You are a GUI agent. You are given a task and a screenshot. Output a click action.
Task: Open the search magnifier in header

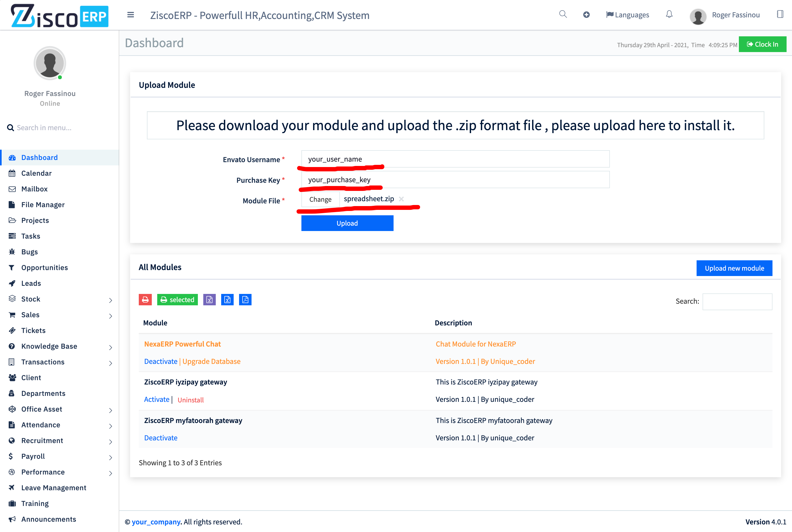(x=563, y=14)
